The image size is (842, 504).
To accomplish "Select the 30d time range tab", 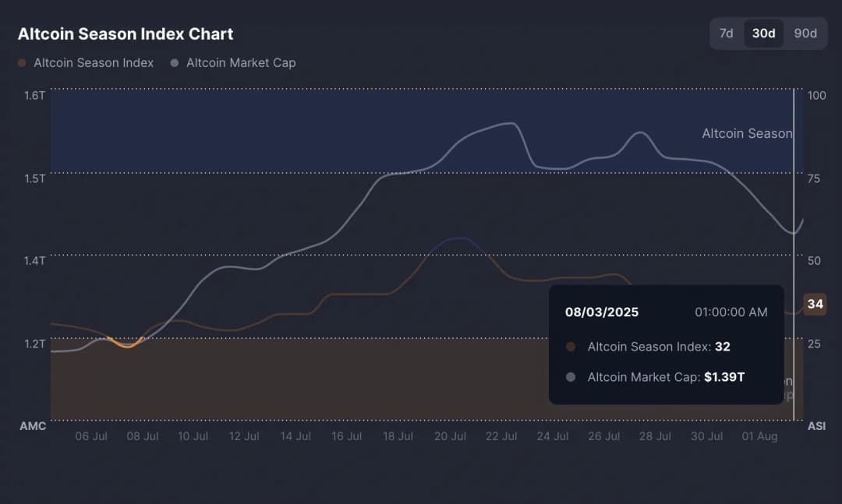I will coord(763,33).
